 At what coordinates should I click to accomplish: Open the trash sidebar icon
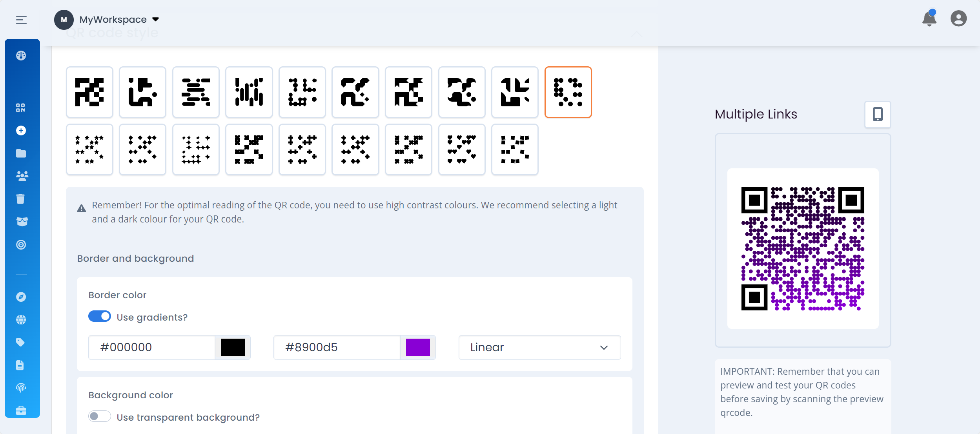click(x=21, y=199)
